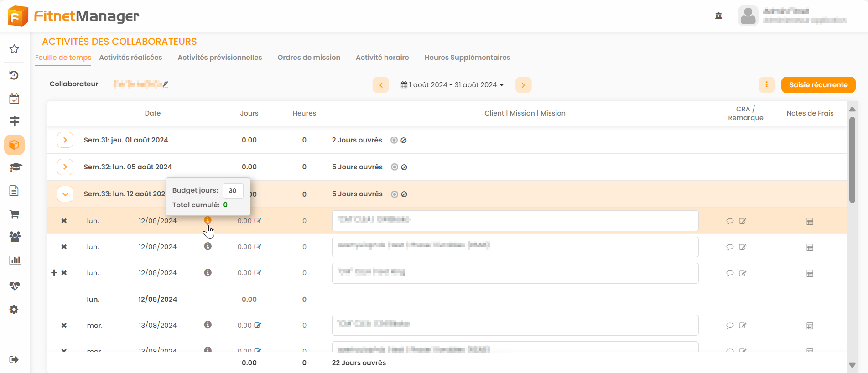Image resolution: width=868 pixels, height=373 pixels.
Task: Open the bar chart reports icon
Action: pos(15,260)
